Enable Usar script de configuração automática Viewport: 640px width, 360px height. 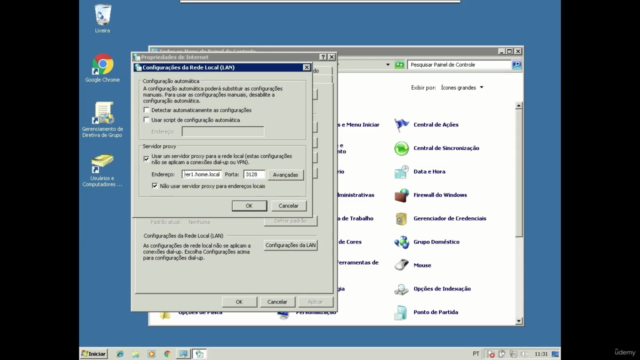(x=146, y=120)
